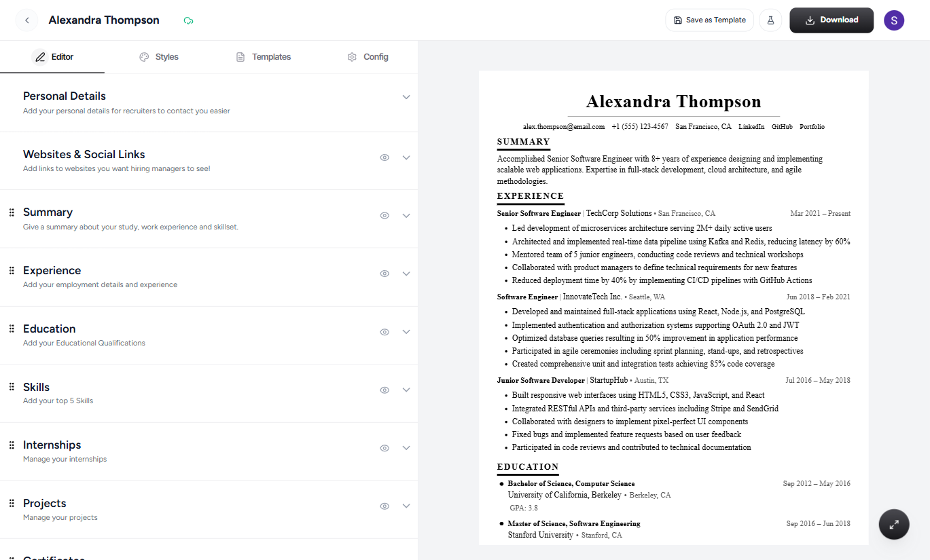
Task: Click the Save as Template button
Action: (709, 20)
